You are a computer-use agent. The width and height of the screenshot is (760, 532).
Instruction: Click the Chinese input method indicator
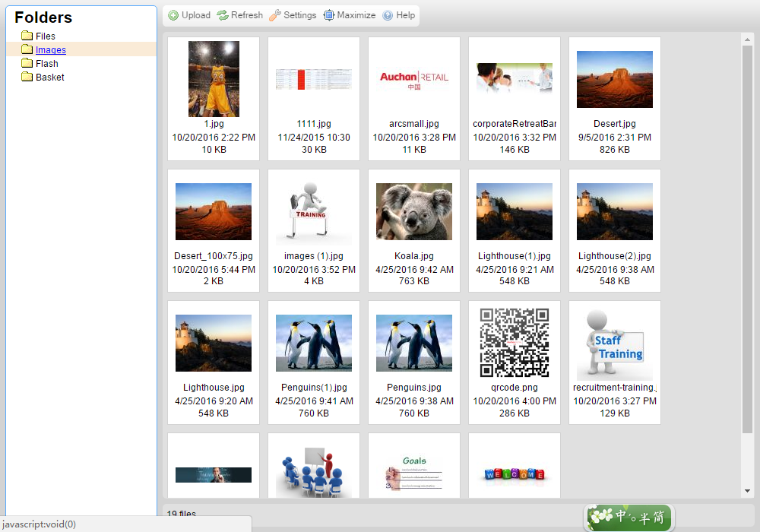[x=629, y=517]
